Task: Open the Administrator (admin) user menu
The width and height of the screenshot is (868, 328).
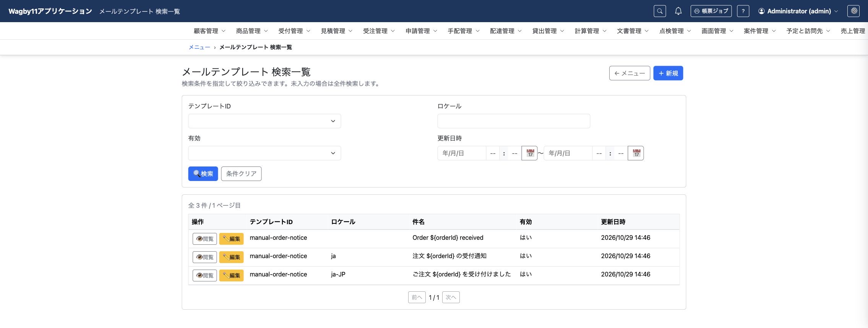Action: pos(798,11)
